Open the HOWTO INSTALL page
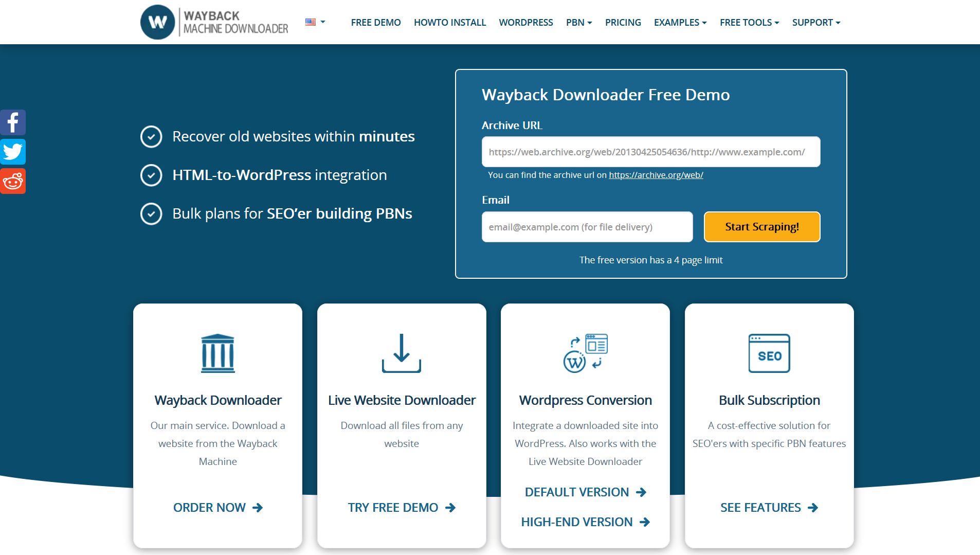This screenshot has height=555, width=980. coord(449,22)
